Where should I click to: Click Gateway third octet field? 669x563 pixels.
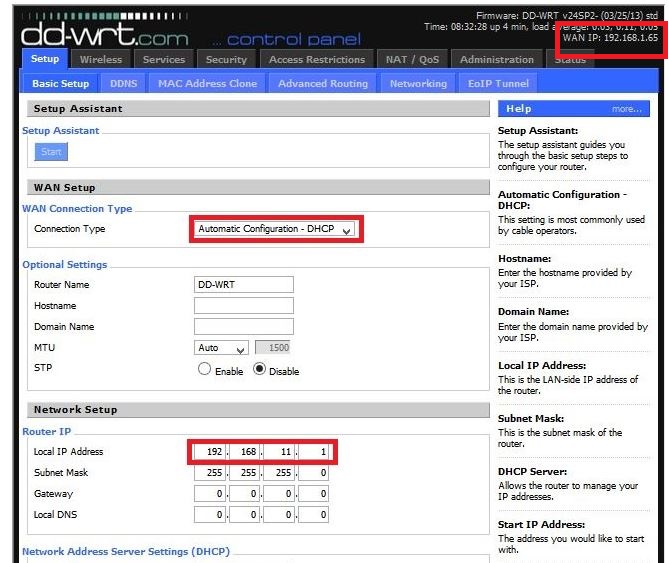(x=279, y=493)
